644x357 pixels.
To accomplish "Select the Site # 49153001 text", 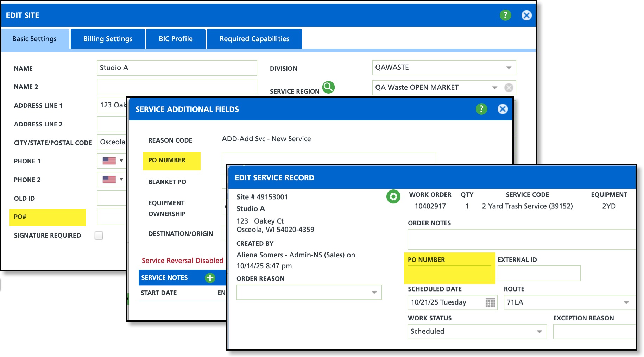I will click(x=262, y=197).
